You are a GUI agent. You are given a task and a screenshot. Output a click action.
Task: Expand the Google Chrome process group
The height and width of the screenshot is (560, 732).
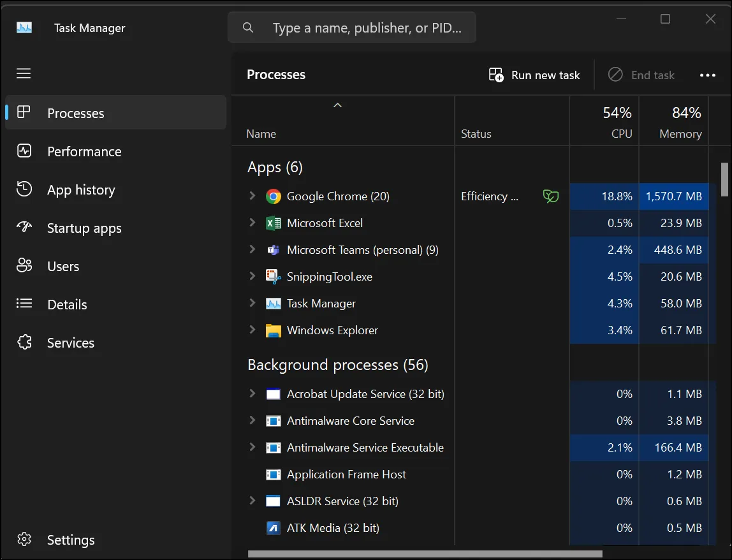[252, 196]
